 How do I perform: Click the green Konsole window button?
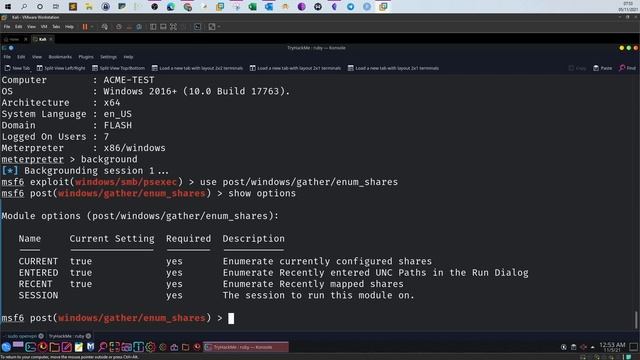(x=629, y=48)
